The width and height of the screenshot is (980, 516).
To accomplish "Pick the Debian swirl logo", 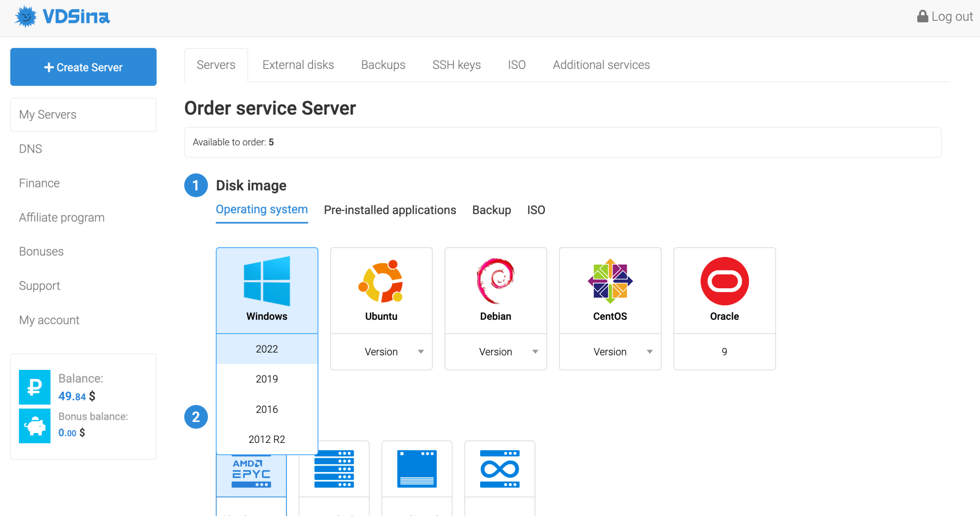I will pyautogui.click(x=495, y=281).
